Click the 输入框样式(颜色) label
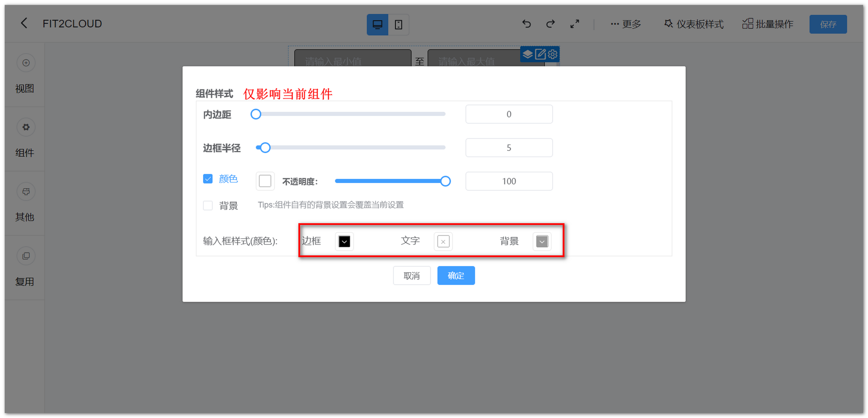868x418 pixels. pyautogui.click(x=240, y=241)
